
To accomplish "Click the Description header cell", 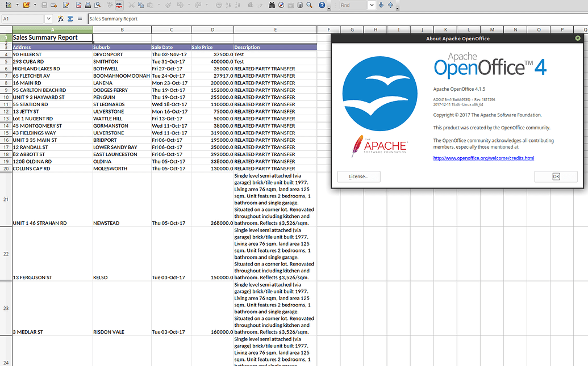I will [275, 47].
